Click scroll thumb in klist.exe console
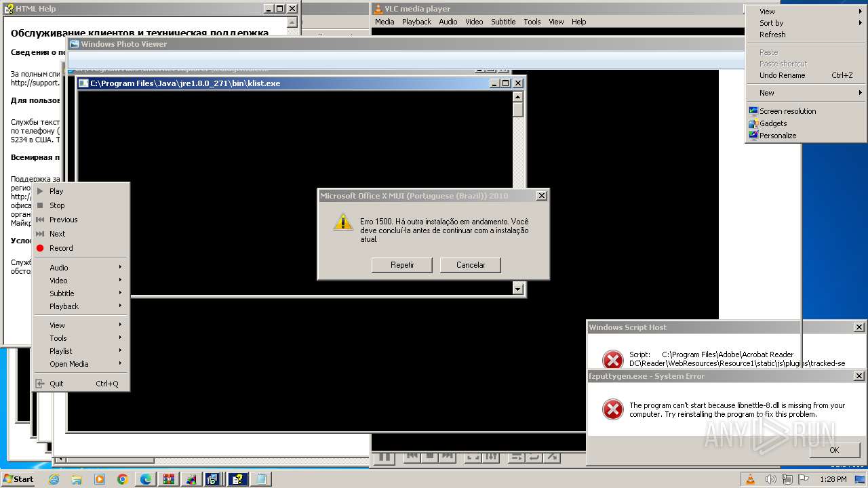 [x=518, y=109]
